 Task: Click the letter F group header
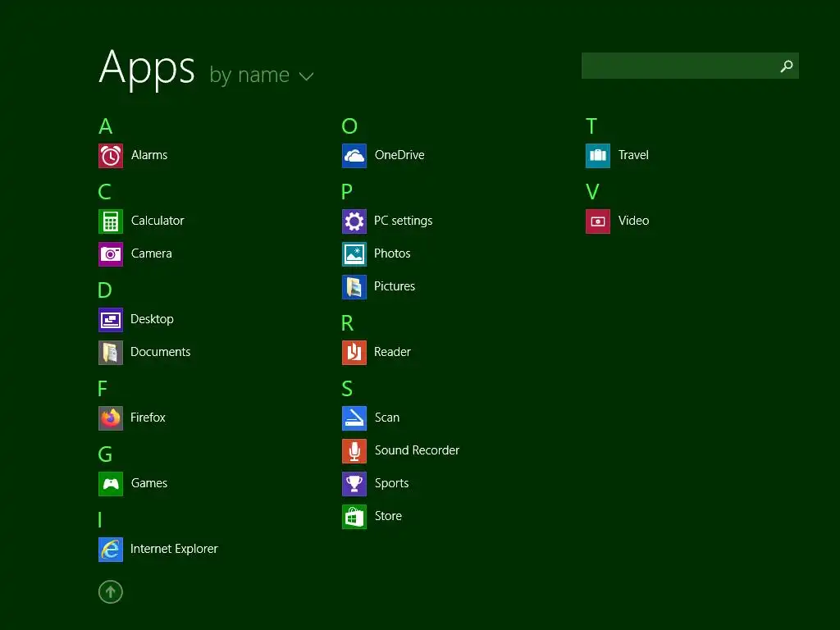(x=103, y=388)
